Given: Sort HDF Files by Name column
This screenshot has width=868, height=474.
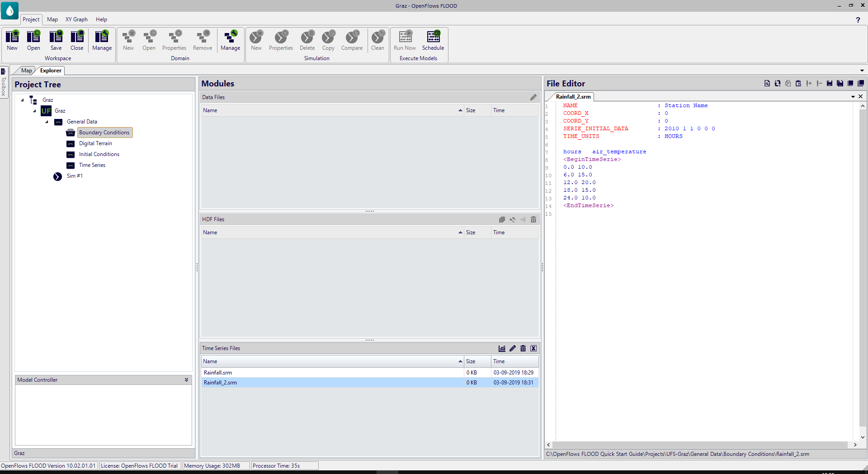Looking at the screenshot, I should 332,232.
